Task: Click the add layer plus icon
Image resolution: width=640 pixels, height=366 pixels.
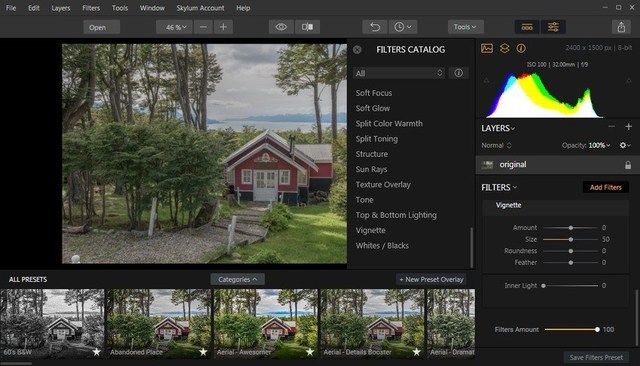Action: [x=629, y=126]
